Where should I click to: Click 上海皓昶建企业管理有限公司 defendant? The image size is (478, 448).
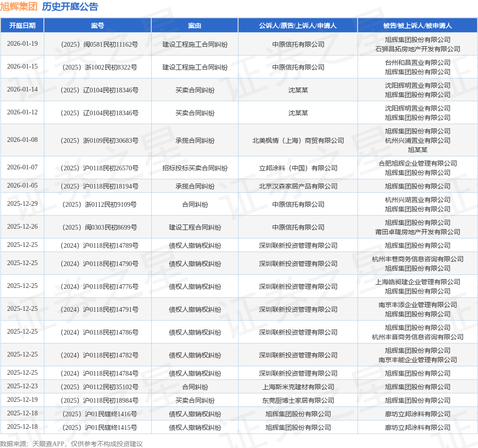(418, 282)
